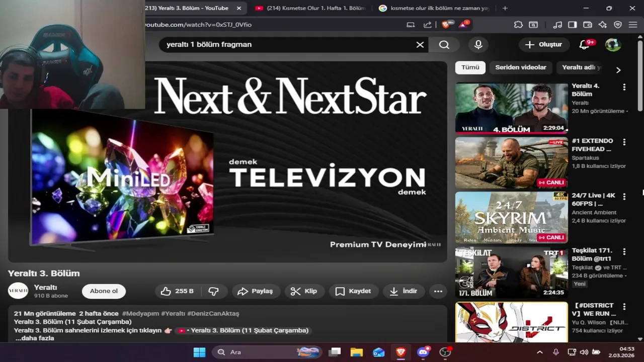Open Windows Start menu

[199, 352]
